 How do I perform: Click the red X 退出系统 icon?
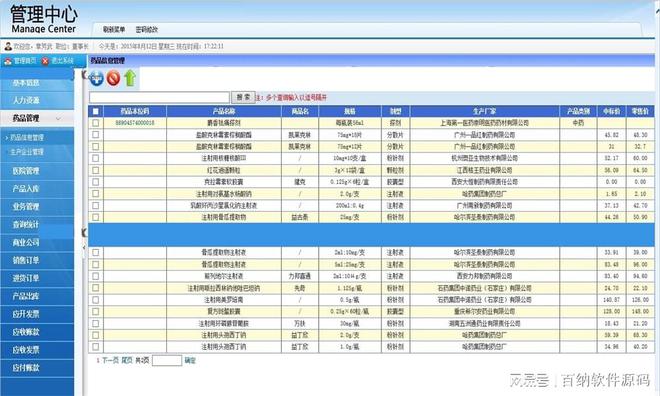[45, 61]
